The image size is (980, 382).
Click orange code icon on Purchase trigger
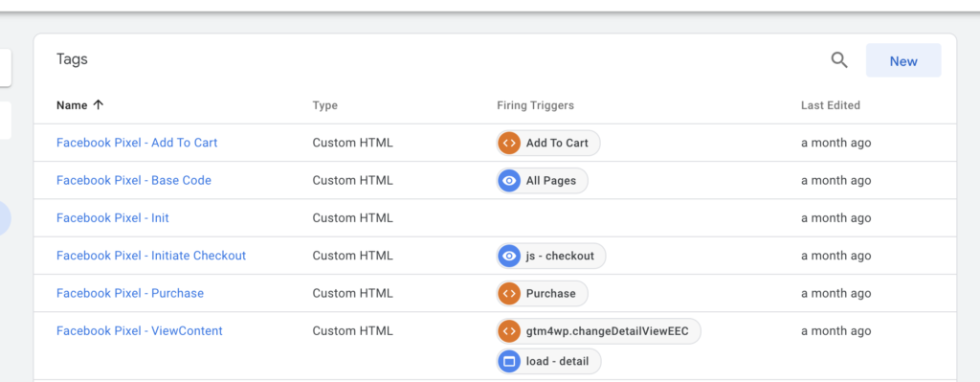[x=509, y=293]
